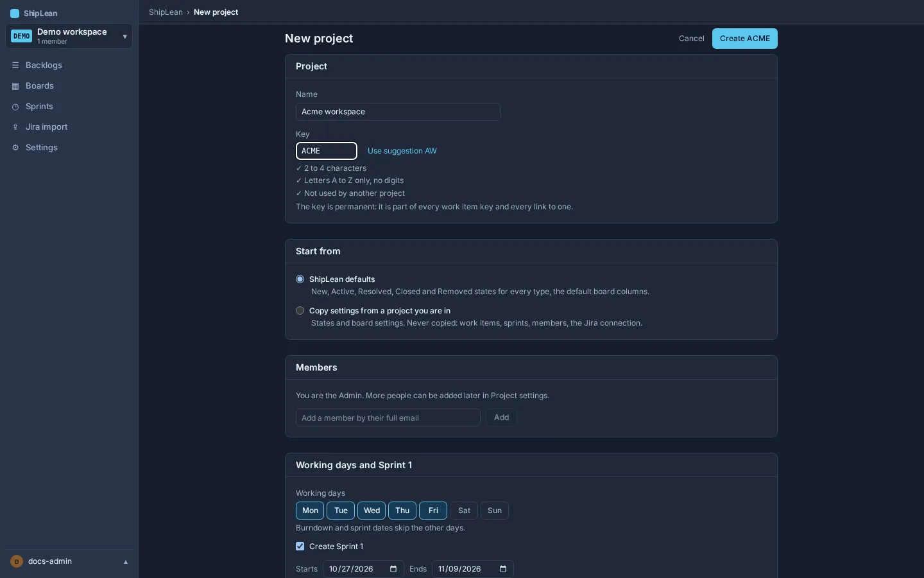Click the Settings gear icon
924x578 pixels.
pyautogui.click(x=15, y=148)
